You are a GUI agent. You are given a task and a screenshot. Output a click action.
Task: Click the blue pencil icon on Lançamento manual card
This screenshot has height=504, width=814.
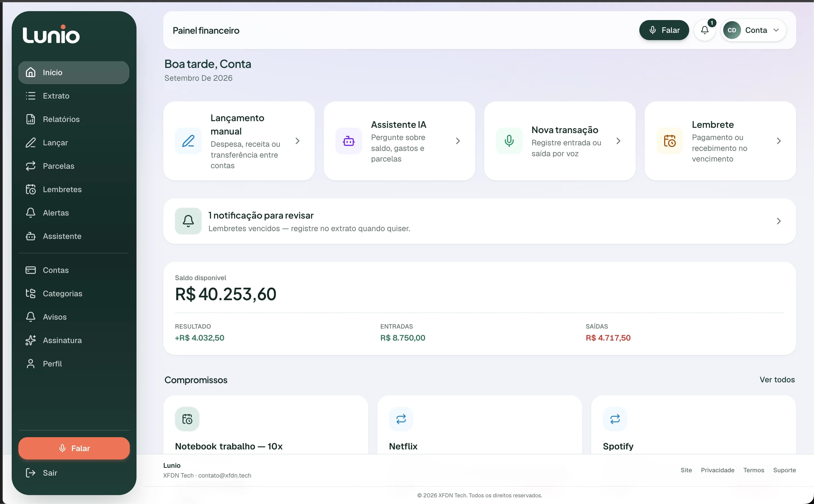pyautogui.click(x=188, y=141)
